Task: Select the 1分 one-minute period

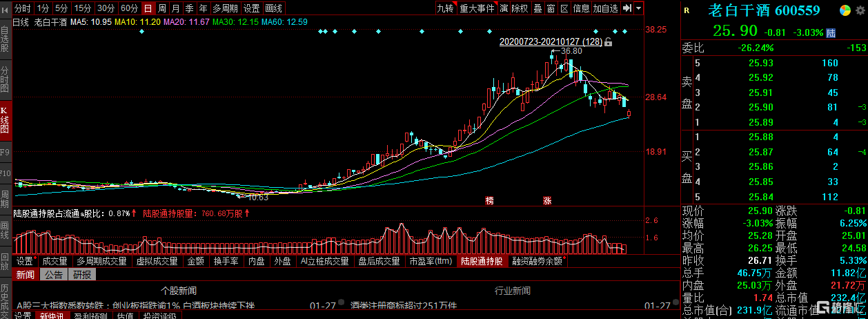Action: click(43, 8)
